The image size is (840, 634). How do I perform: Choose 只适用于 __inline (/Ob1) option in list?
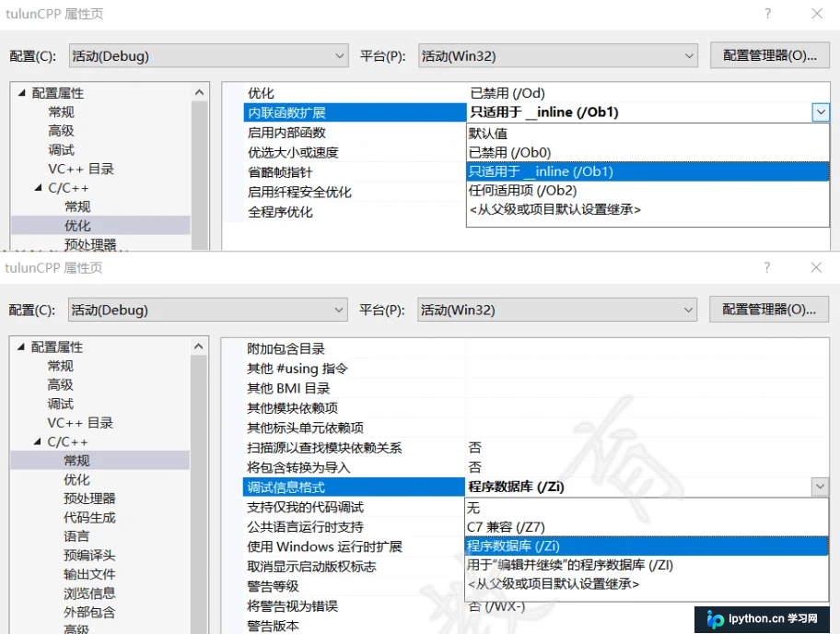647,171
